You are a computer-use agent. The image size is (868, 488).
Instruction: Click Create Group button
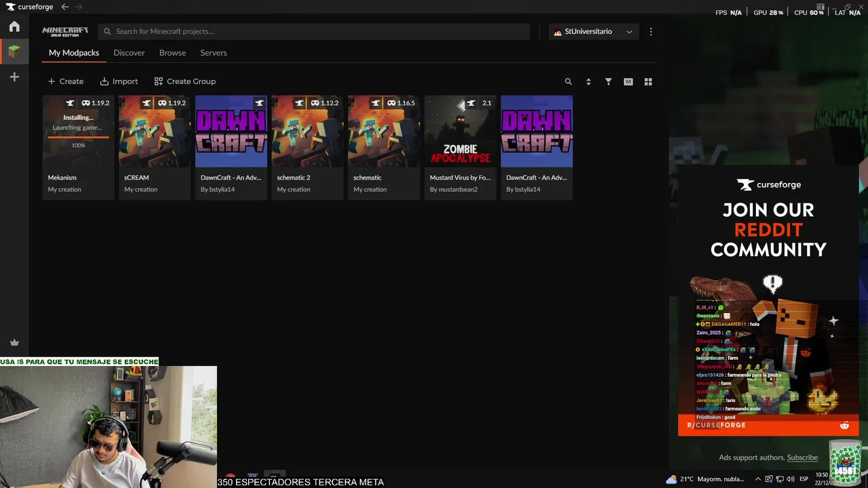click(185, 81)
